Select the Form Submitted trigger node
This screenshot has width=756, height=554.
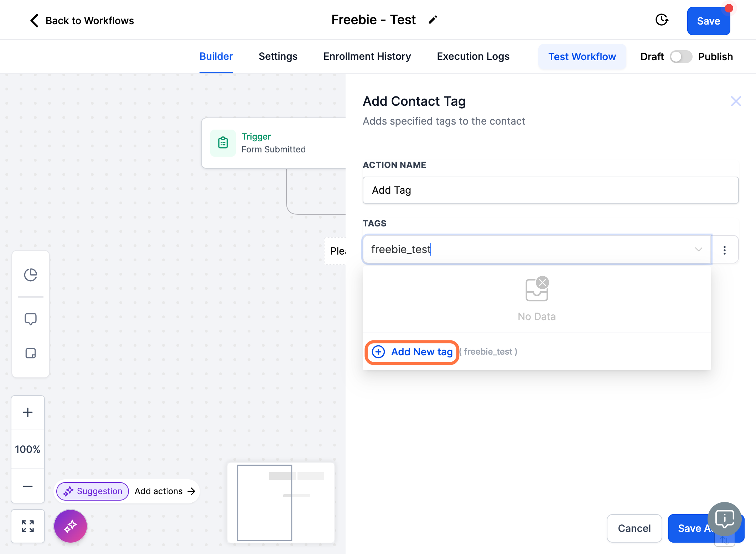(x=274, y=143)
